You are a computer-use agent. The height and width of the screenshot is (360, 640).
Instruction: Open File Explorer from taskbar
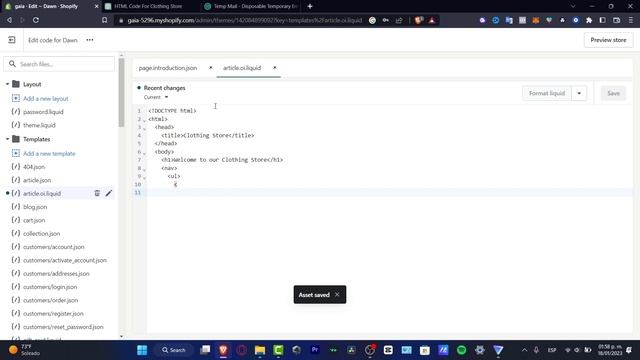(260, 350)
